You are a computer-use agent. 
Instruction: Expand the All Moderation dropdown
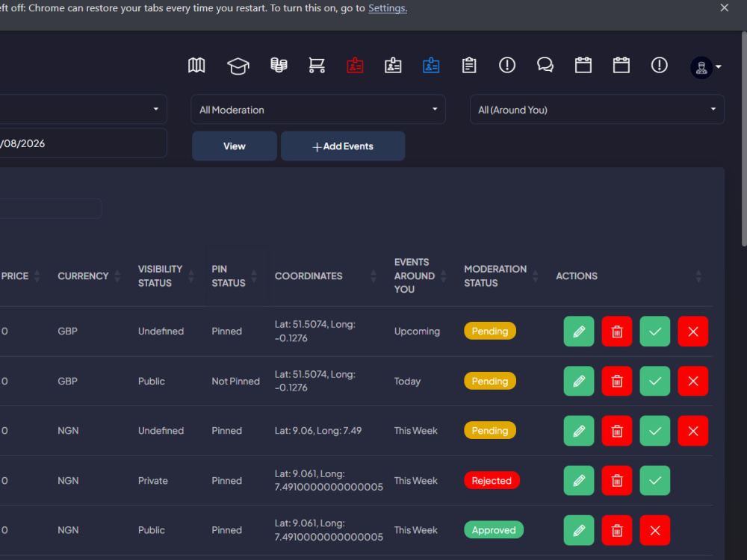pos(318,110)
